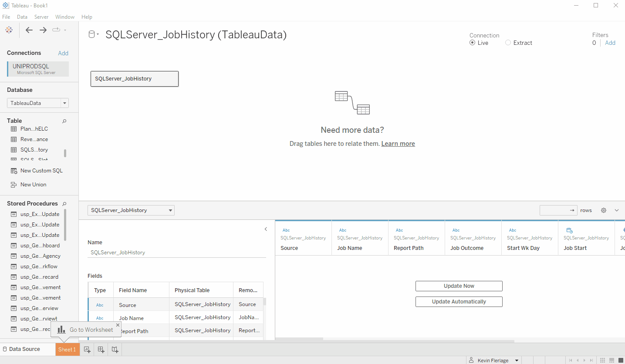This screenshot has width=625, height=364.
Task: Search stored procedures with magnifier icon
Action: [x=64, y=204]
